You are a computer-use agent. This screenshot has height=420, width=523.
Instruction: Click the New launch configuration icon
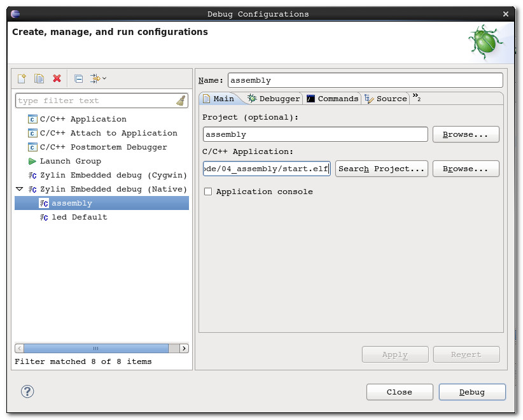22,79
